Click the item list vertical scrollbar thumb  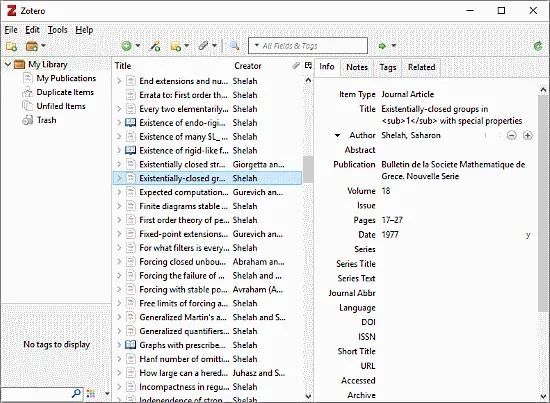coord(308,170)
